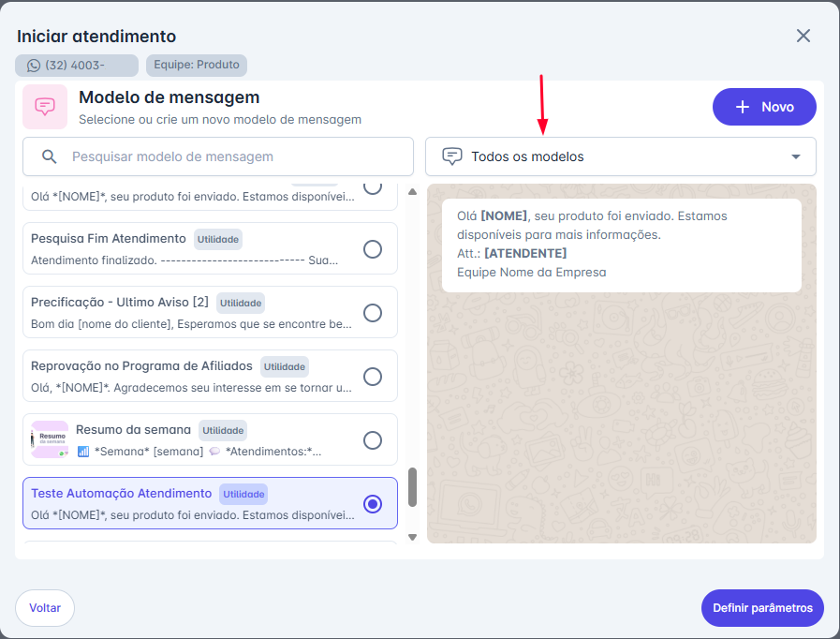Click the plus icon in Novo button

pos(743,107)
